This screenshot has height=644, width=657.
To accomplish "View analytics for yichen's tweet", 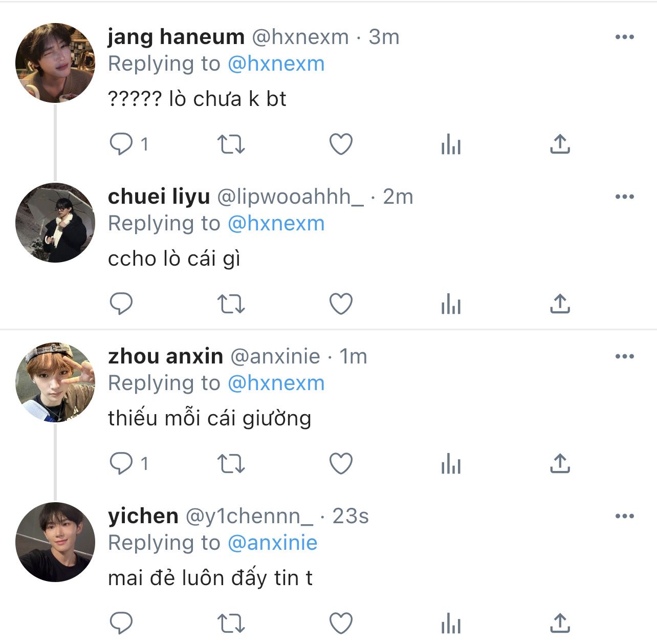I will point(451,625).
